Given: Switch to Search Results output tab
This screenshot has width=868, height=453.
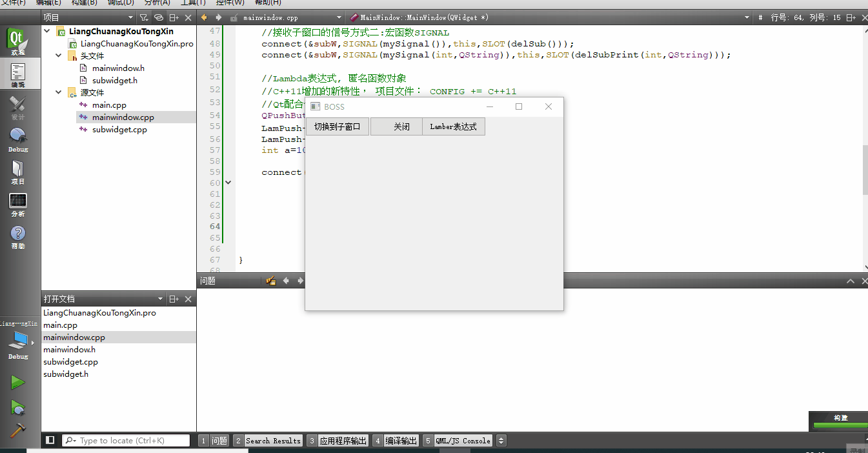Looking at the screenshot, I should click(x=268, y=441).
